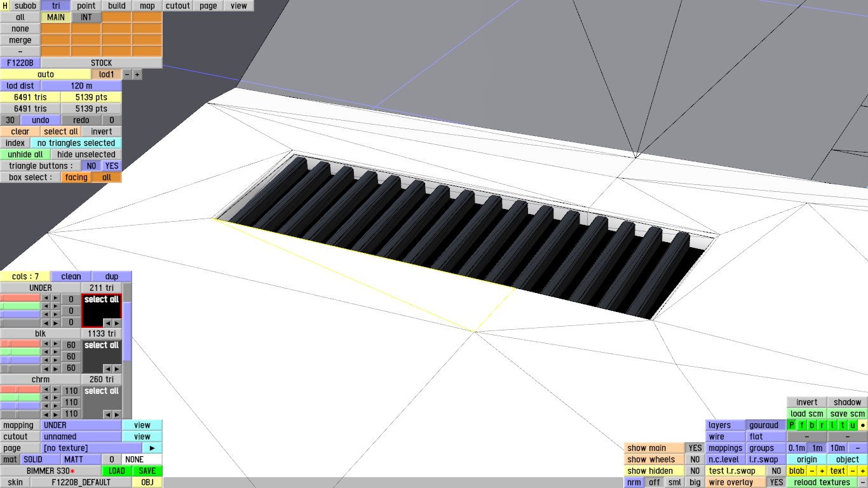This screenshot has width=868, height=488.
Task: Click the H button beside subob
Action: (x=5, y=6)
